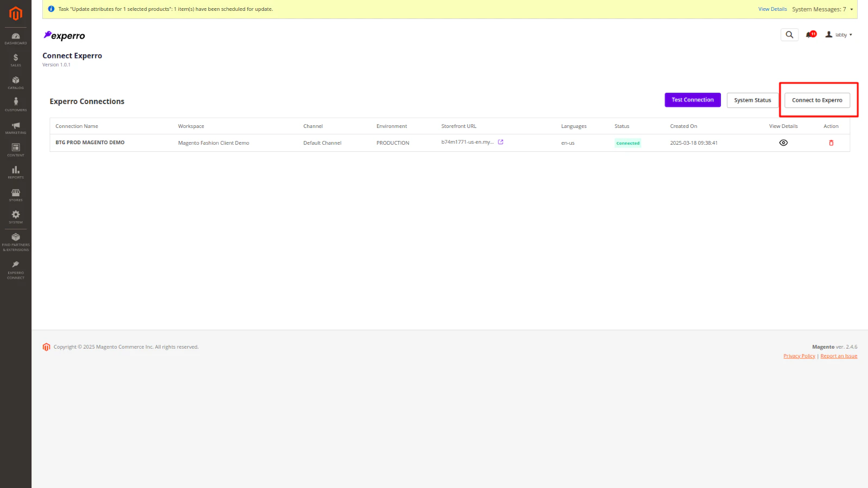Click the Workspace column header
The width and height of the screenshot is (868, 488).
tap(191, 126)
